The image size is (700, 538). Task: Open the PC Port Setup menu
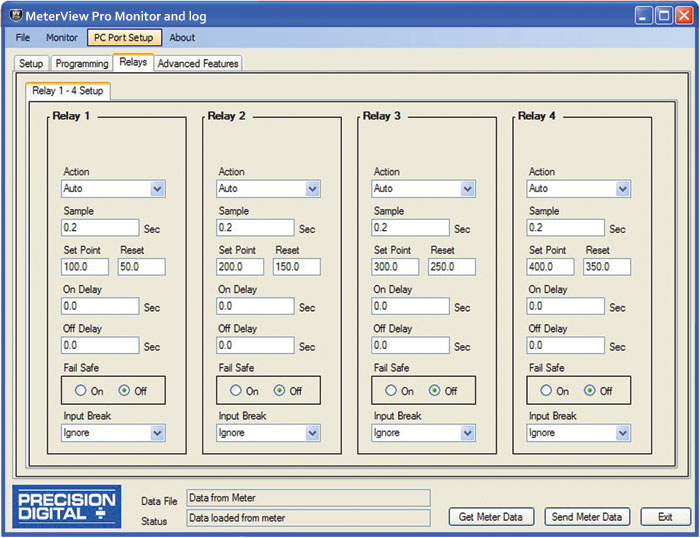(x=124, y=38)
